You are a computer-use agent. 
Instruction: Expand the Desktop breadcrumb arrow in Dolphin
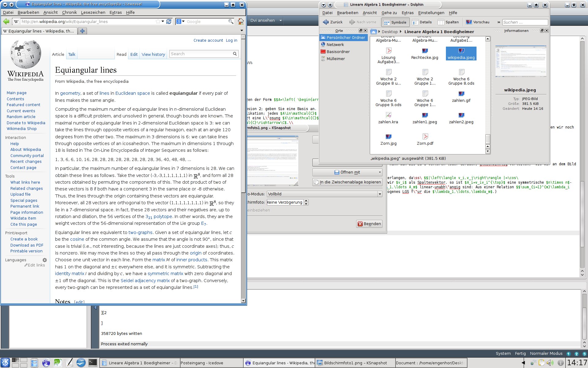point(401,32)
